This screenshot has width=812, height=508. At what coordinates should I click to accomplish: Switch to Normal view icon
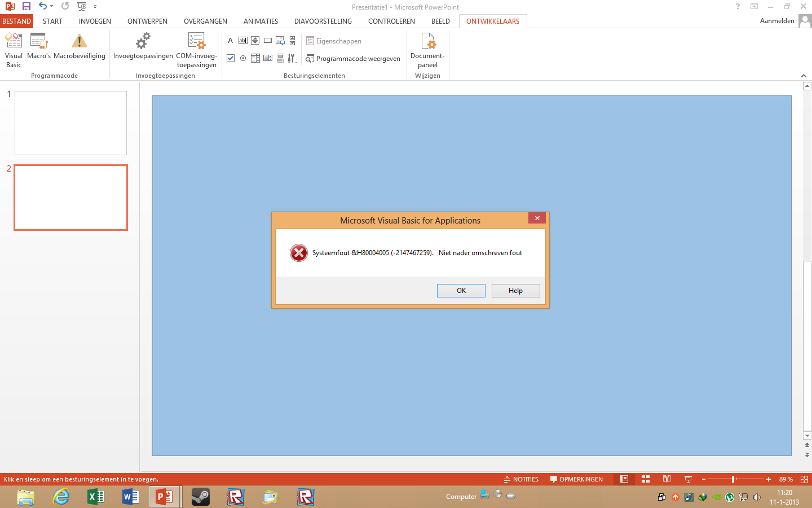click(x=624, y=479)
